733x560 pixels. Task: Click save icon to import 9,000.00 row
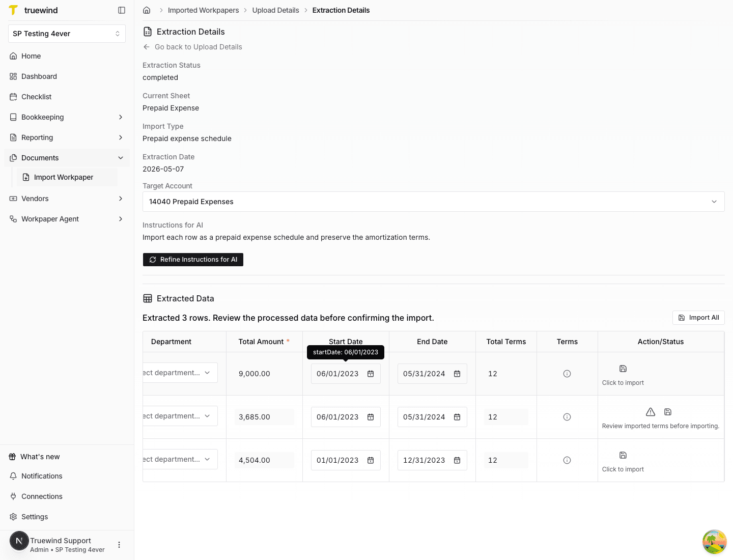[623, 369]
